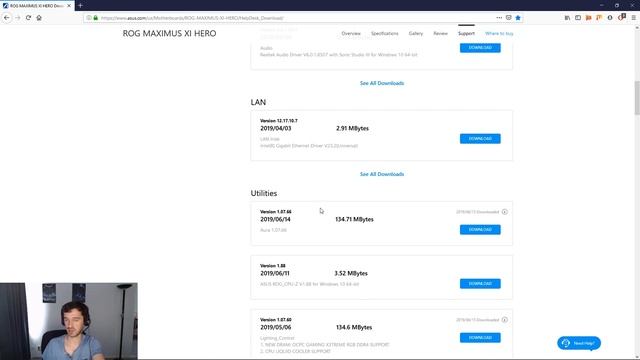Click the webcam video overlay thumbnail
This screenshot has height=360, width=640.
tap(69, 321)
